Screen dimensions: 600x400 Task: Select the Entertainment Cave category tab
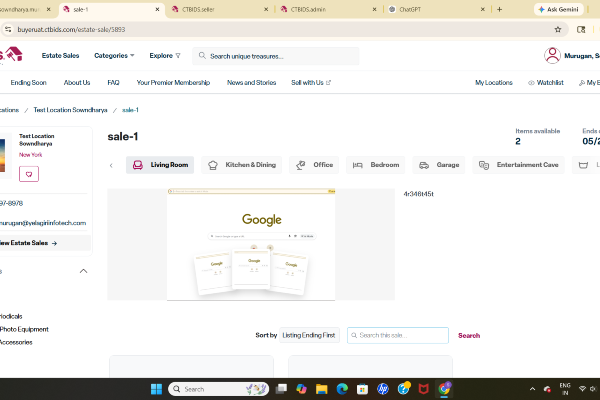(x=518, y=165)
